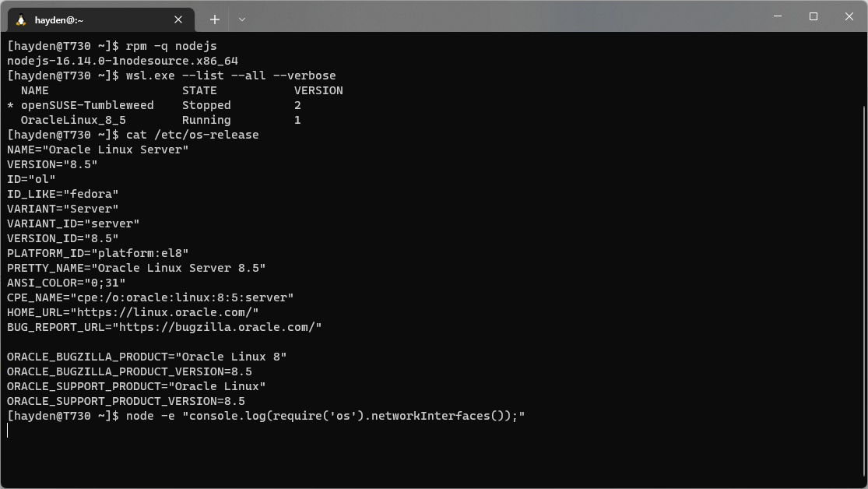Open a new tab with the plus icon
868x489 pixels.
click(x=215, y=19)
